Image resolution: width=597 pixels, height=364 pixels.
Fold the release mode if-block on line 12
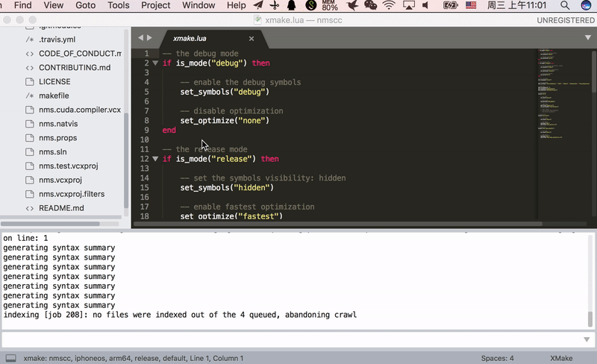155,159
